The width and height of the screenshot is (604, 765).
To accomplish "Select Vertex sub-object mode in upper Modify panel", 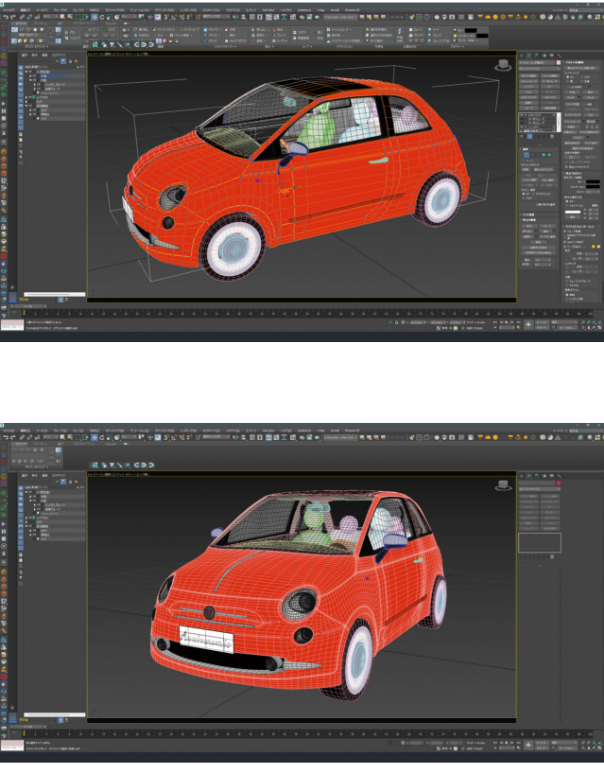I will [x=527, y=154].
